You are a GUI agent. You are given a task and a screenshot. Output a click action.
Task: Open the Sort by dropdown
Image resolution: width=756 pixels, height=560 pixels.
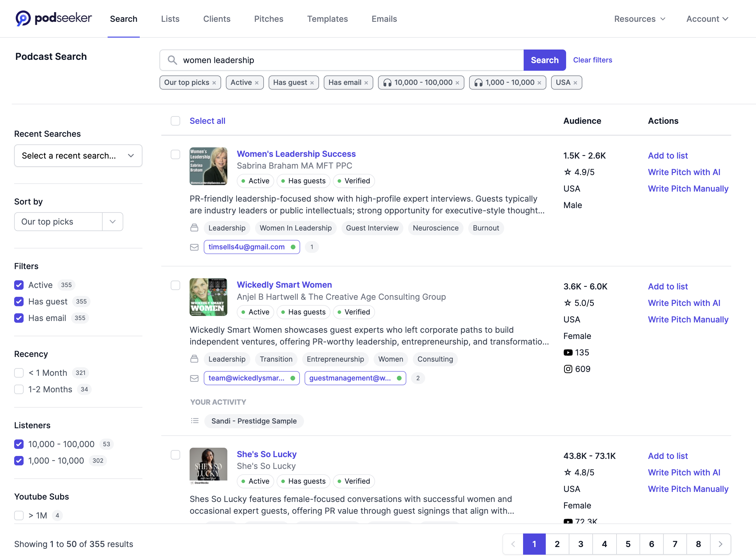112,221
